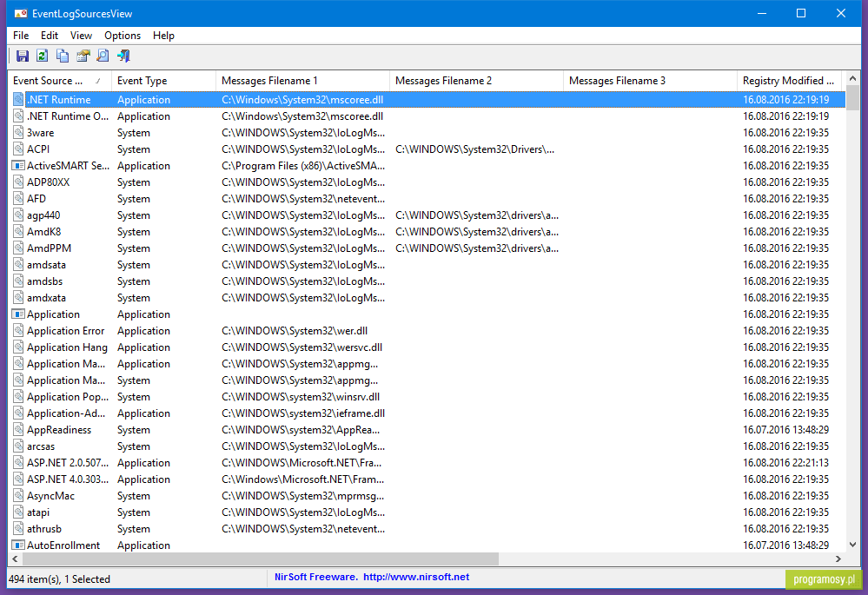Image resolution: width=868 pixels, height=595 pixels.
Task: Select the row named just Application
Action: pos(427,314)
